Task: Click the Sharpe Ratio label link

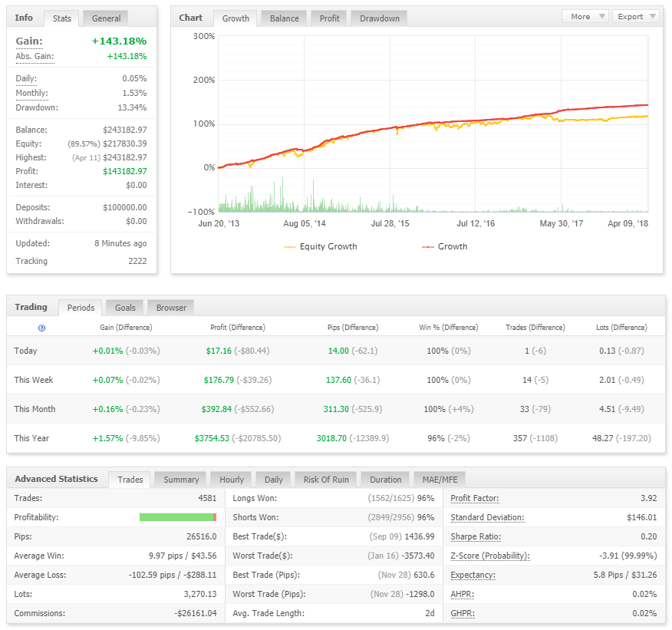Action: point(476,536)
